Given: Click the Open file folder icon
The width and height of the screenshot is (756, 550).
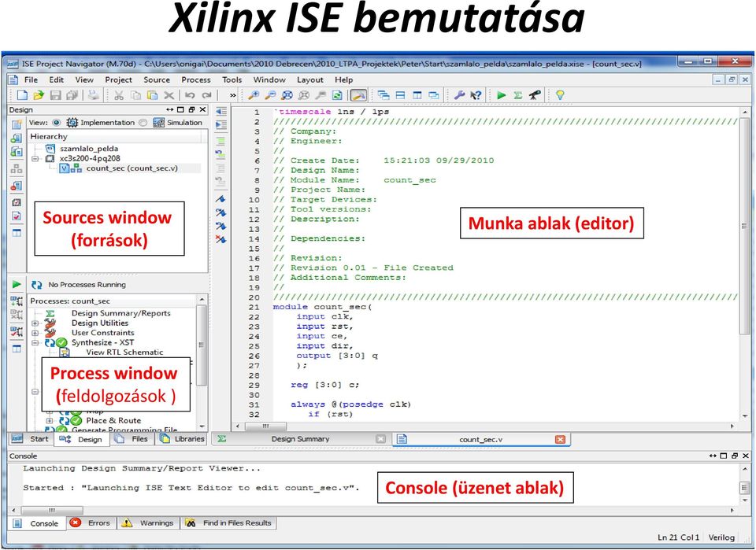Looking at the screenshot, I should coord(39,95).
